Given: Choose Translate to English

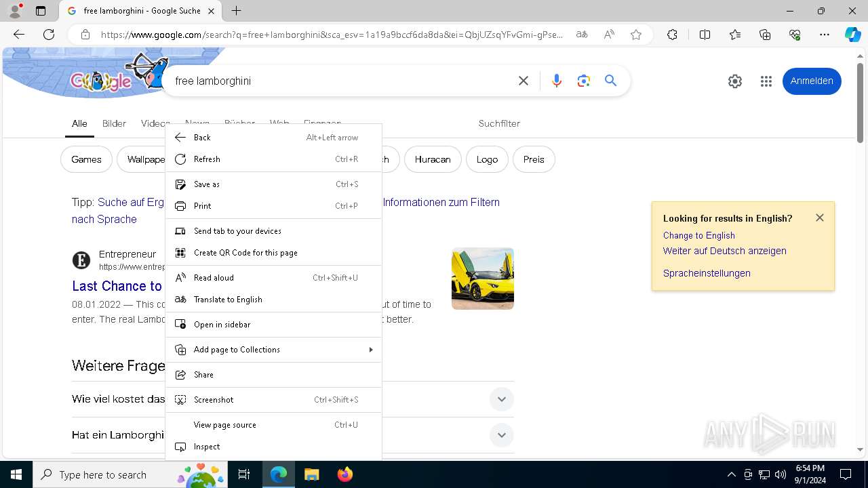Looking at the screenshot, I should [273, 300].
